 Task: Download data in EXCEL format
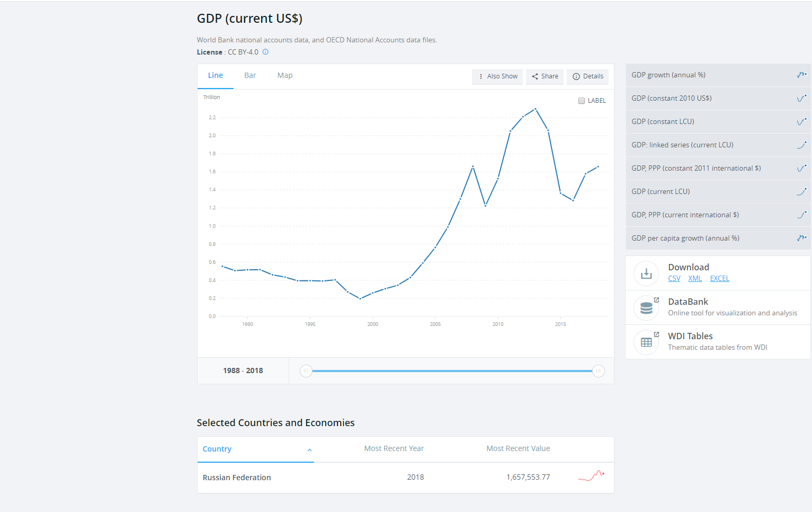pos(719,279)
